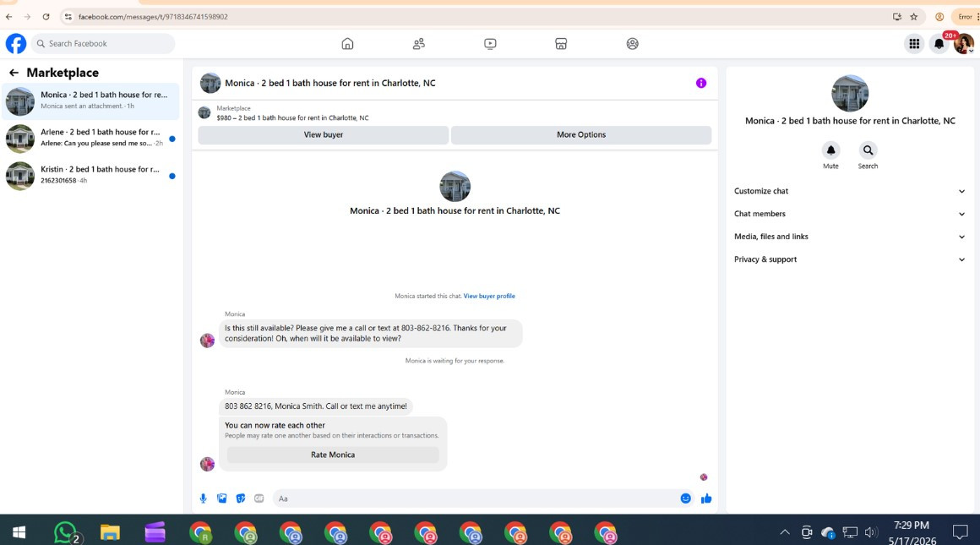Viewport: 980px width, 545px height.
Task: Open the View buyer profile link
Action: coord(489,297)
